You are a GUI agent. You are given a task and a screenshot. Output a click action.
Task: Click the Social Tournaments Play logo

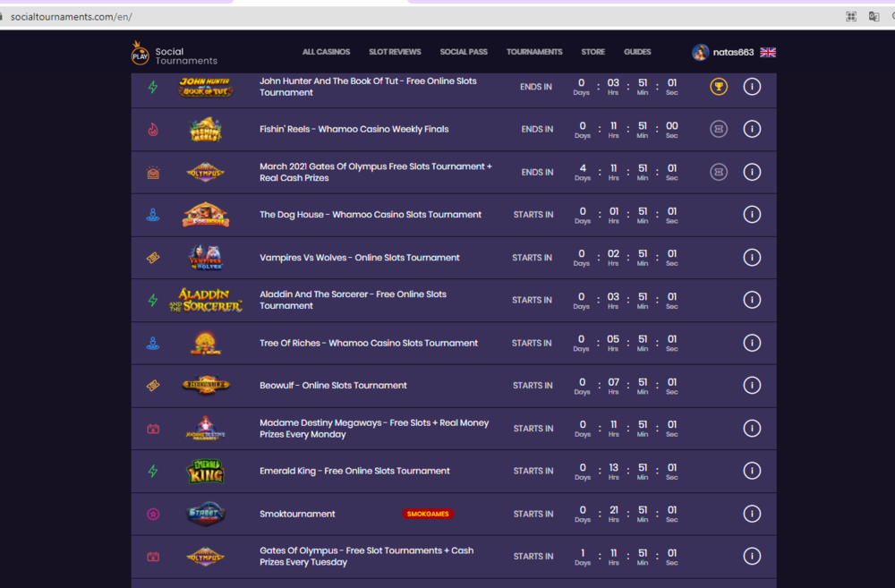pyautogui.click(x=175, y=55)
